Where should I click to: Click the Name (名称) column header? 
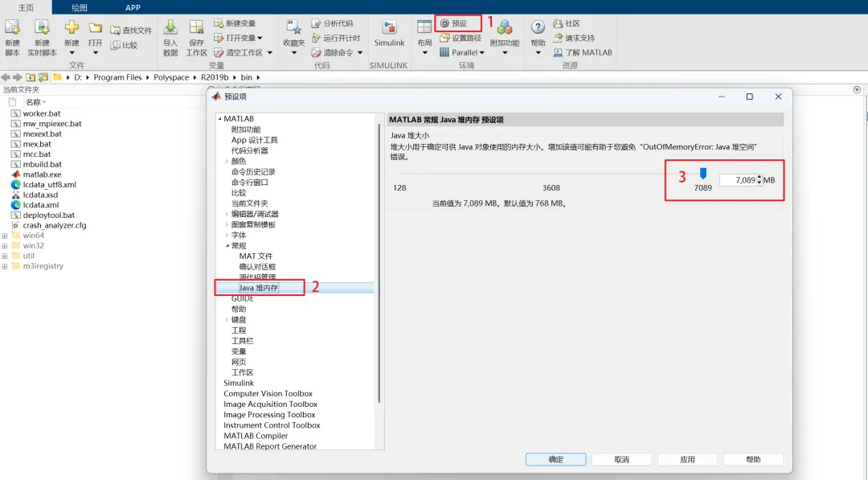[x=35, y=102]
